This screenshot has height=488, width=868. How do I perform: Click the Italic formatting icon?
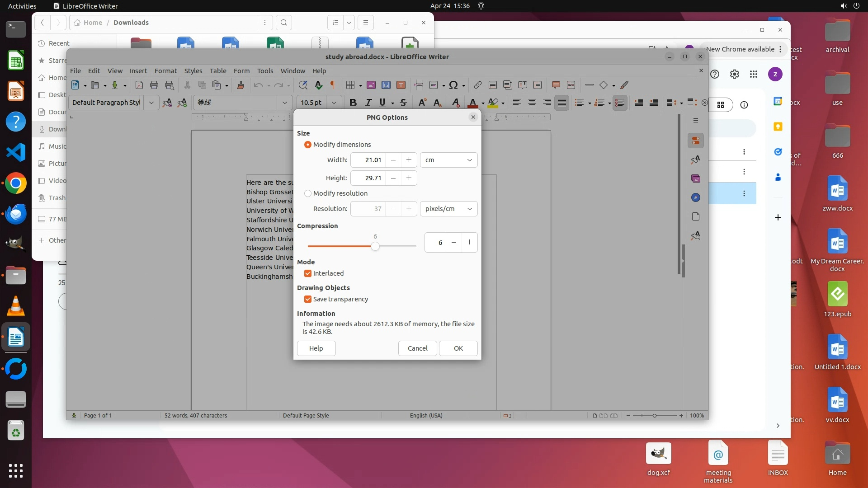[368, 103]
